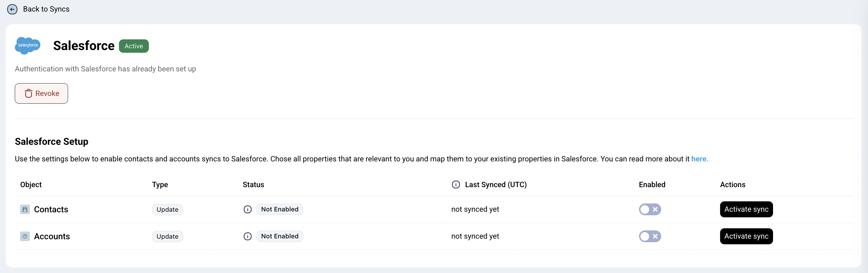868x273 pixels.
Task: Activate sync for Contacts
Action: point(746,209)
